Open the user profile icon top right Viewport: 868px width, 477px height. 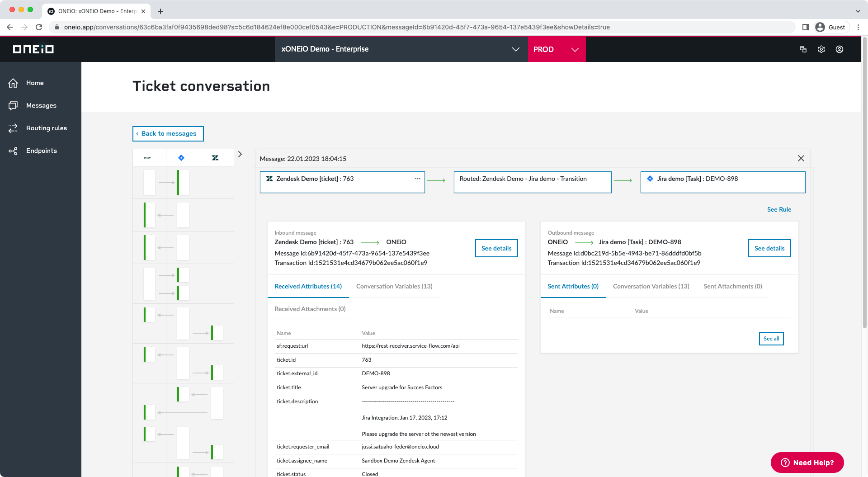pyautogui.click(x=840, y=49)
